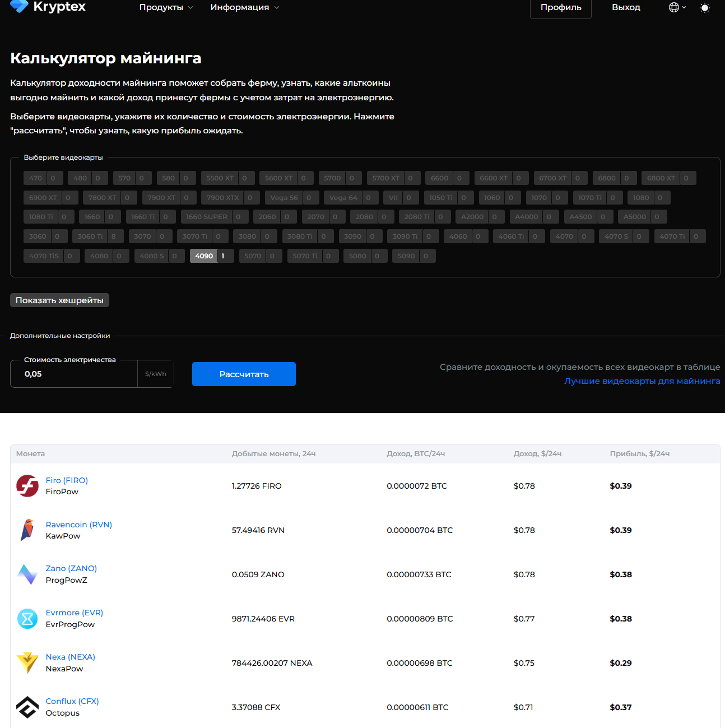
Task: Click the Zano coin icon
Action: pos(27,574)
